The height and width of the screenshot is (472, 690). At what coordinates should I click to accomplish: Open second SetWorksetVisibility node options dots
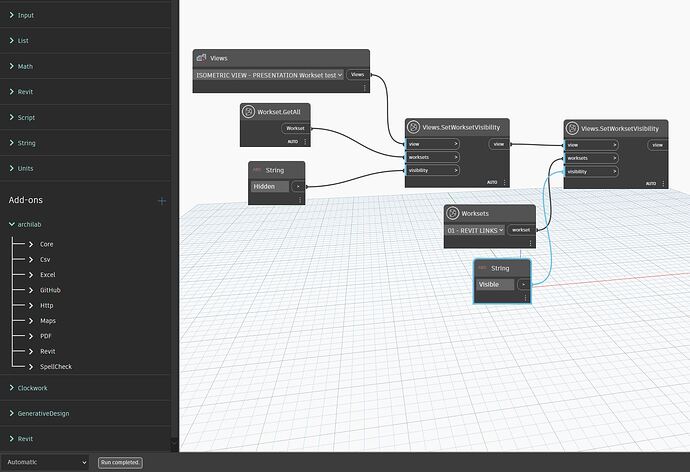[663, 183]
